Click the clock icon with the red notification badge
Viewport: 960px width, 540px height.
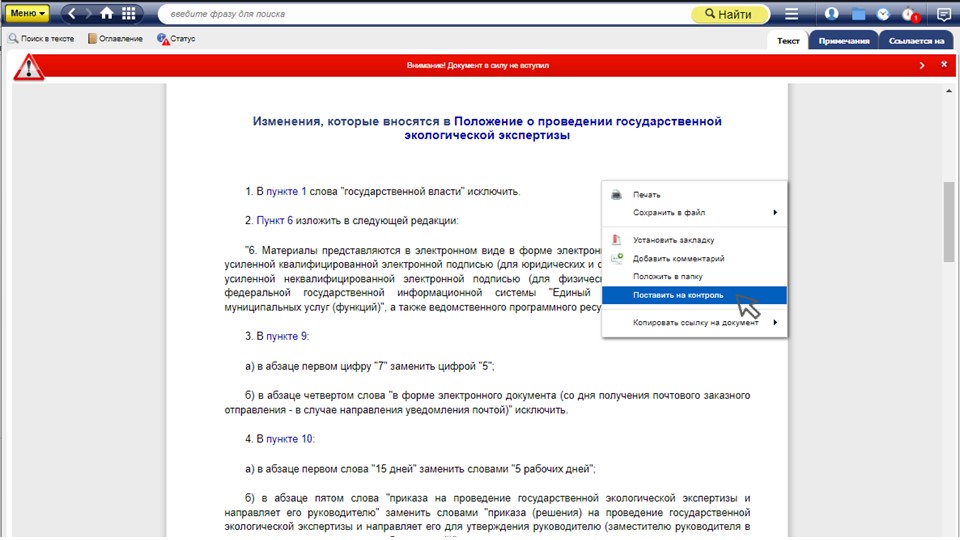pos(908,14)
